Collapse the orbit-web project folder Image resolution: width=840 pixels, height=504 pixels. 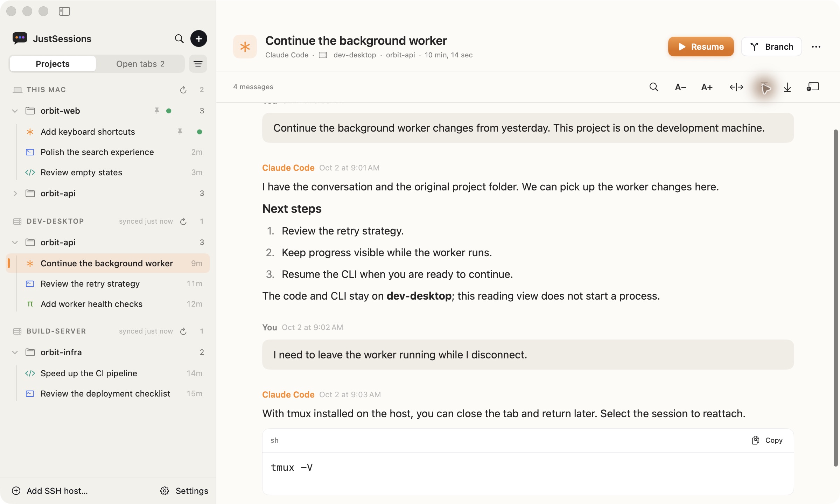pos(15,111)
